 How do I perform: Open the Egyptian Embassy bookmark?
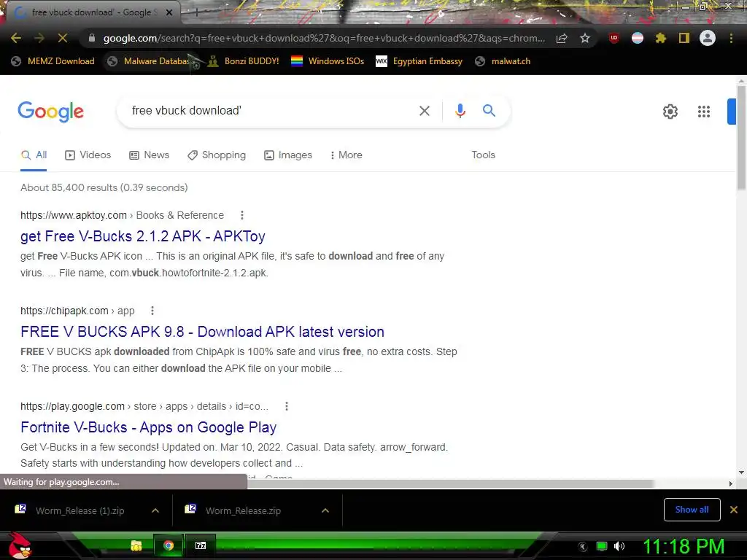[419, 61]
